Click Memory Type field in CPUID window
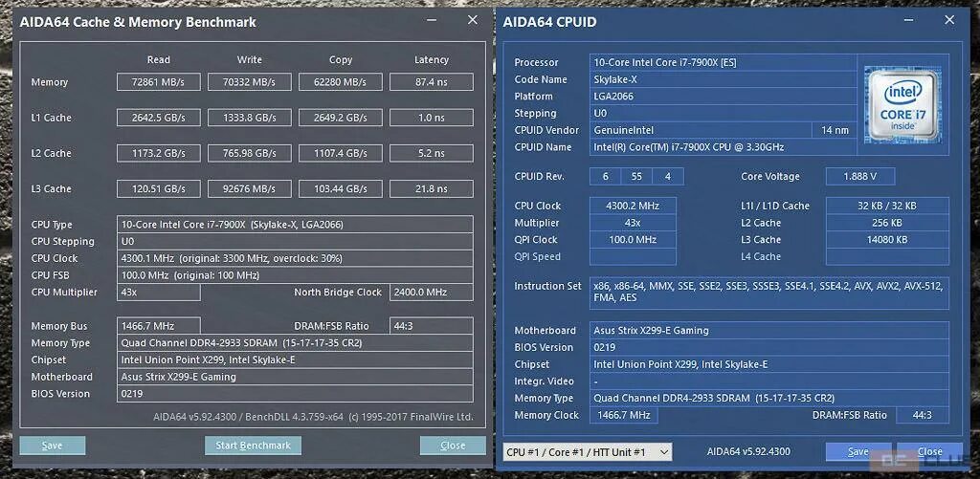Screen dimensions: 980x479 tap(769, 398)
